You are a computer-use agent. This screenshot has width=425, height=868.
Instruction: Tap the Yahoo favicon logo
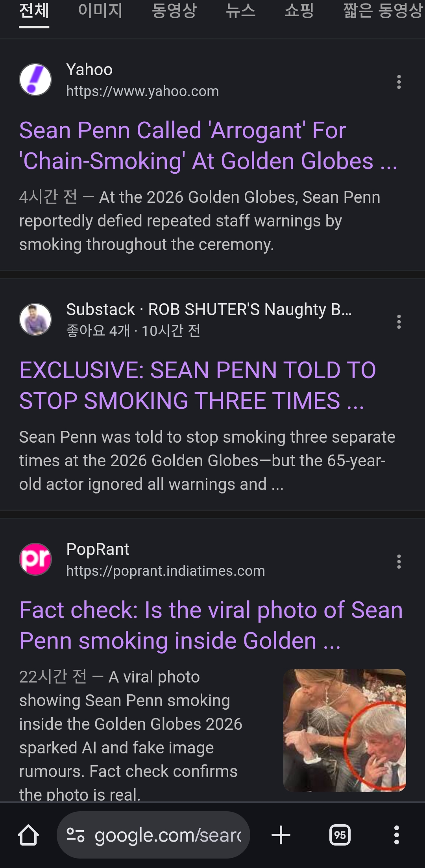point(35,80)
